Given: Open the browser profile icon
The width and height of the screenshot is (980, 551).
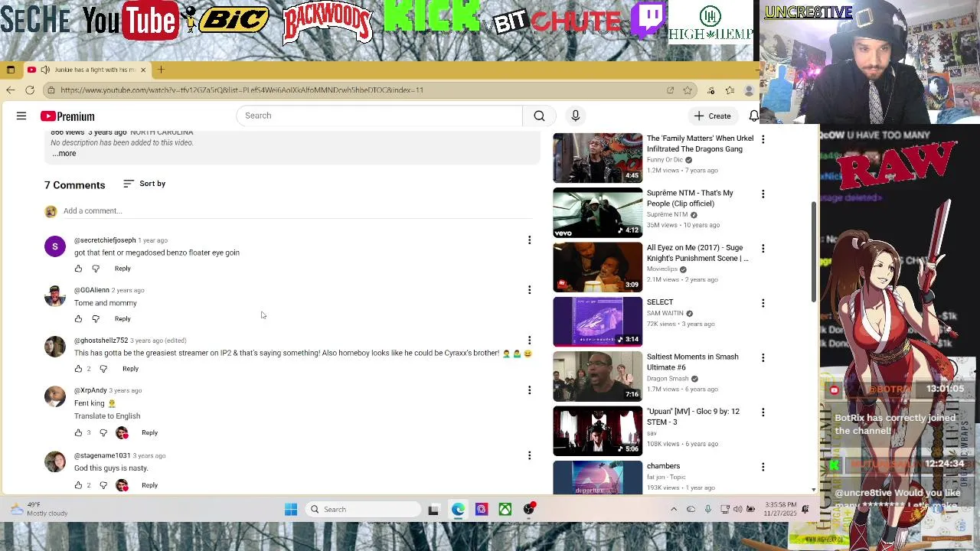Looking at the screenshot, I should point(749,90).
